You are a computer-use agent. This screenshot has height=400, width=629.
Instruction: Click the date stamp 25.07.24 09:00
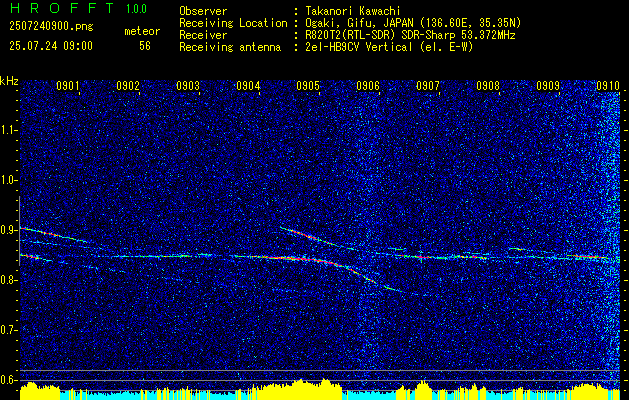[51, 46]
